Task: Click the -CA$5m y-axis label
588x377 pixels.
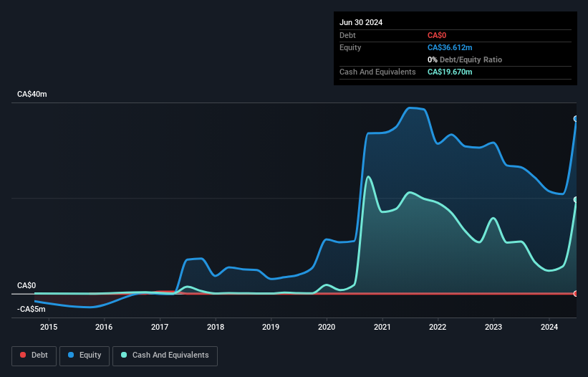Action: [31, 309]
